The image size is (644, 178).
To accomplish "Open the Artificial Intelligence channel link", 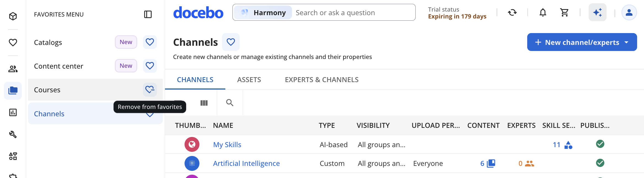I will (246, 163).
